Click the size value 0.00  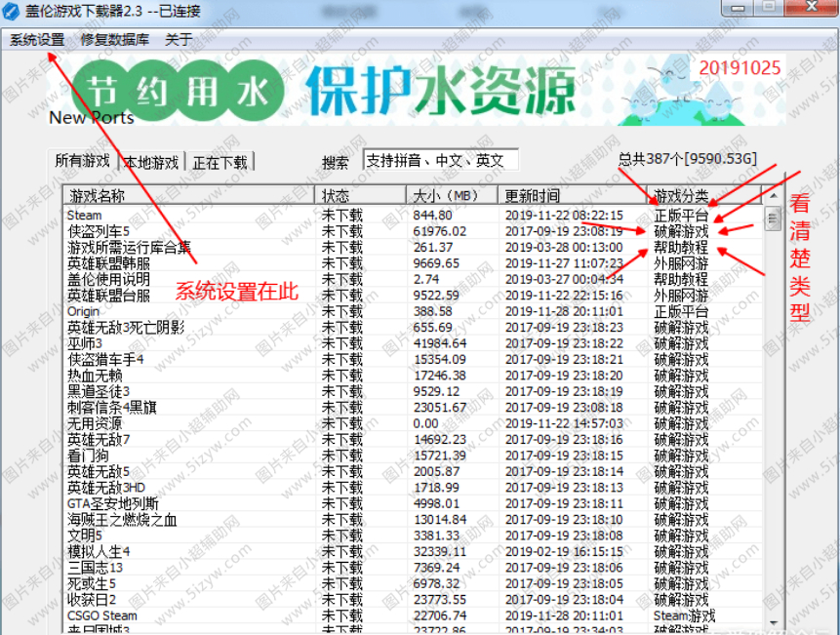tap(426, 423)
